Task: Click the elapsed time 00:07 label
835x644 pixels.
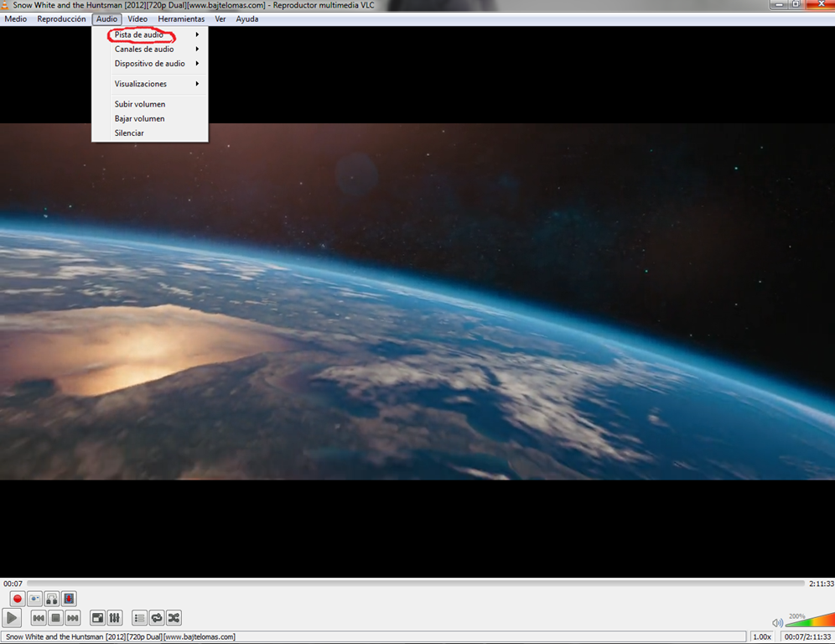Action: 13,584
